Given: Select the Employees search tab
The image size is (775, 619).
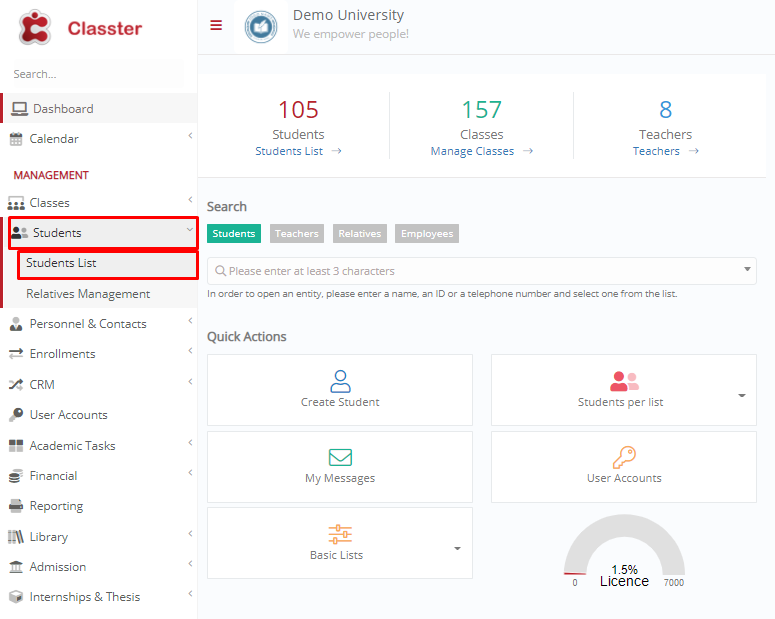Looking at the screenshot, I should (427, 233).
